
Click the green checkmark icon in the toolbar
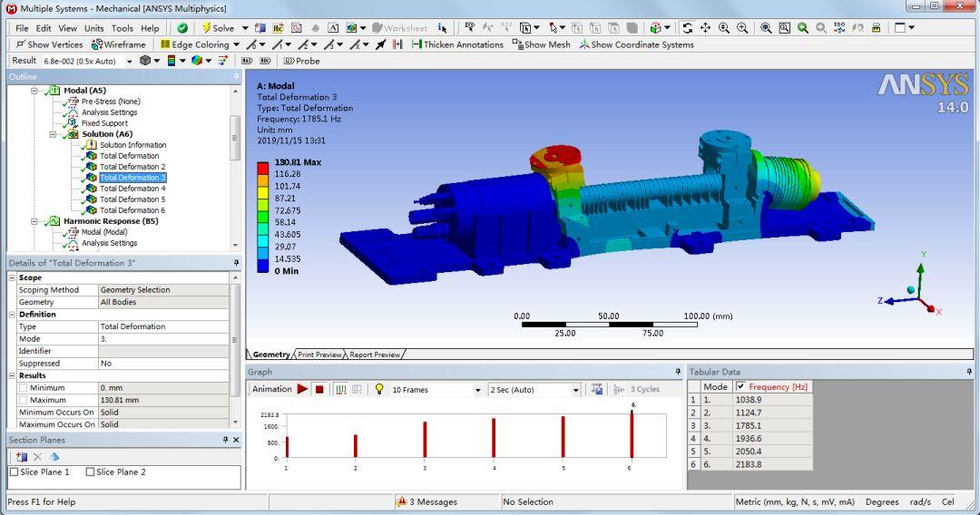coord(182,28)
